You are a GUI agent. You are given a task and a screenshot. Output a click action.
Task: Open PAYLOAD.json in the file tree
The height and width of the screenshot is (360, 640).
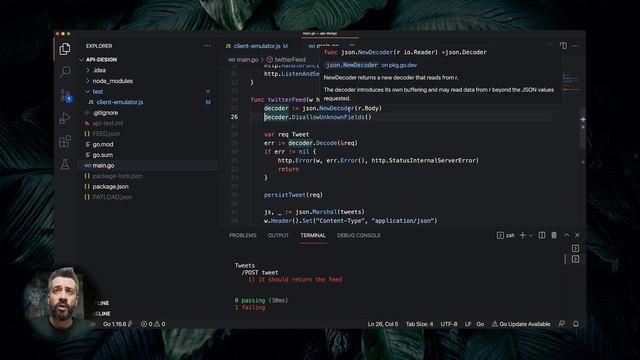112,197
